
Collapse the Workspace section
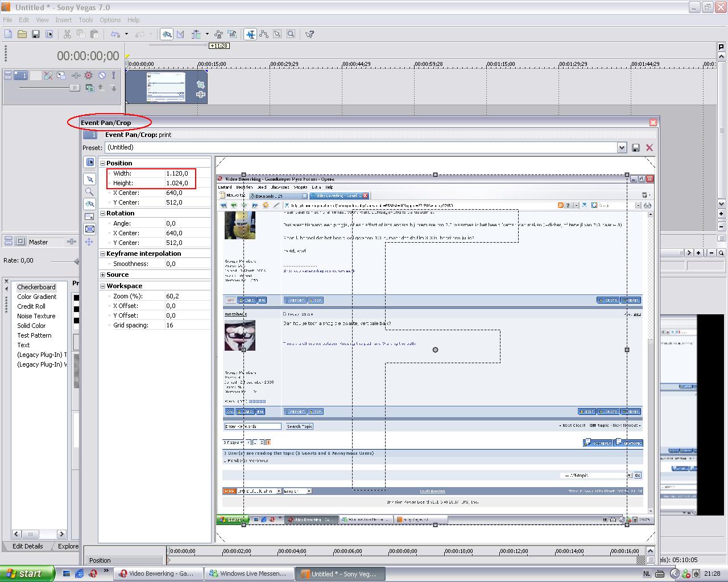pos(103,286)
